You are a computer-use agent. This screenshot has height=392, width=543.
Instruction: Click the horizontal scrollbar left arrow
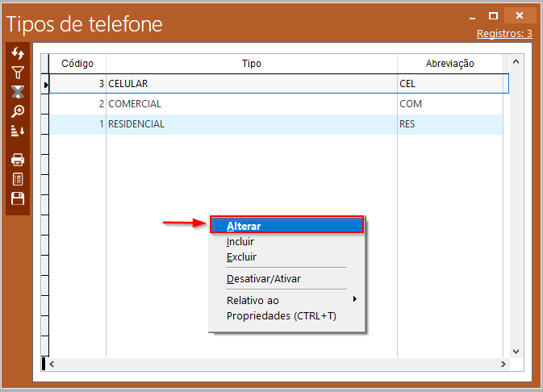click(x=52, y=364)
